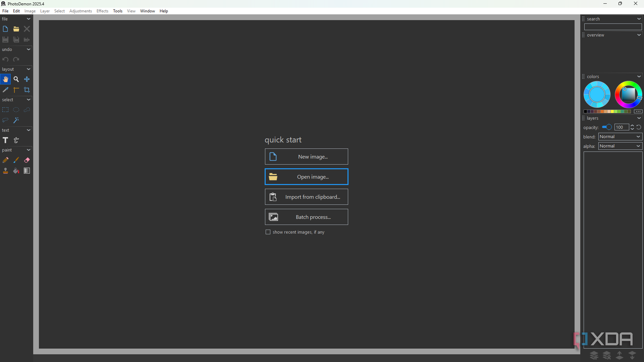Open the alpha mode dropdown
644x362 pixels.
(x=620, y=146)
